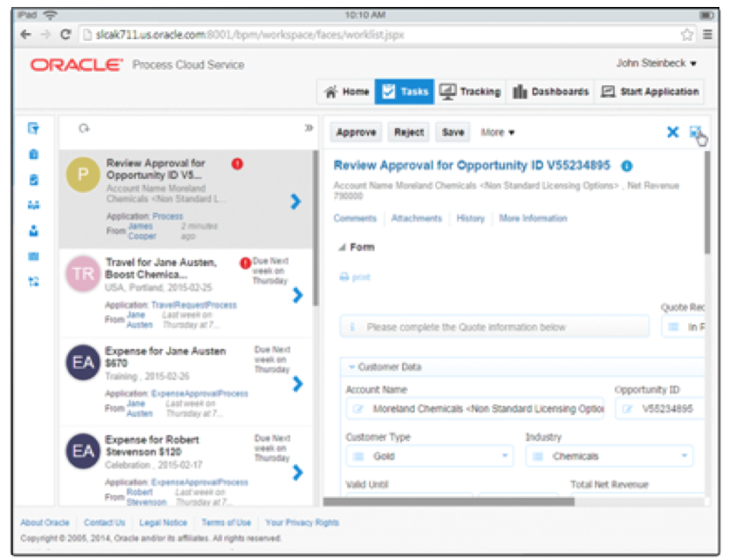Screen dimensions: 729x560
Task: Click the Reject button
Action: pos(409,132)
